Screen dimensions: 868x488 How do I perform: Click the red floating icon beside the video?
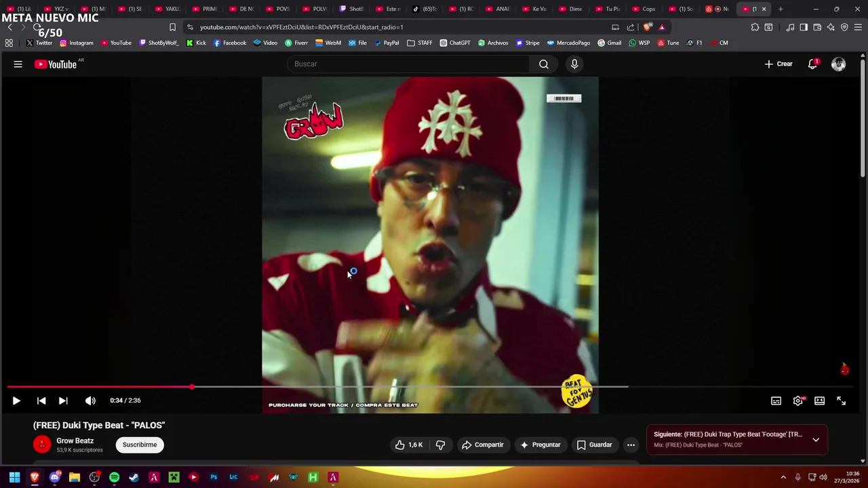[845, 369]
